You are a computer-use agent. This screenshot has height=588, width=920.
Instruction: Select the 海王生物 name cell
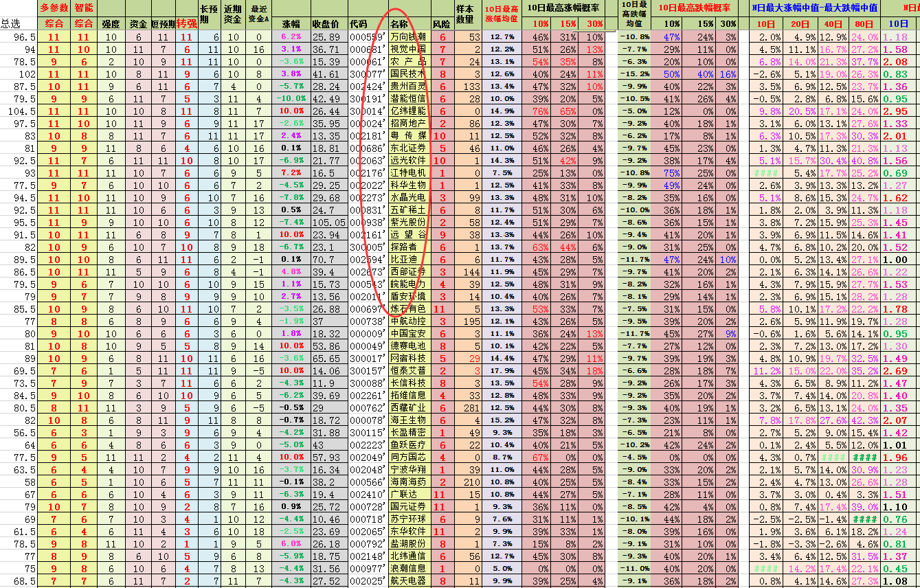[409, 420]
